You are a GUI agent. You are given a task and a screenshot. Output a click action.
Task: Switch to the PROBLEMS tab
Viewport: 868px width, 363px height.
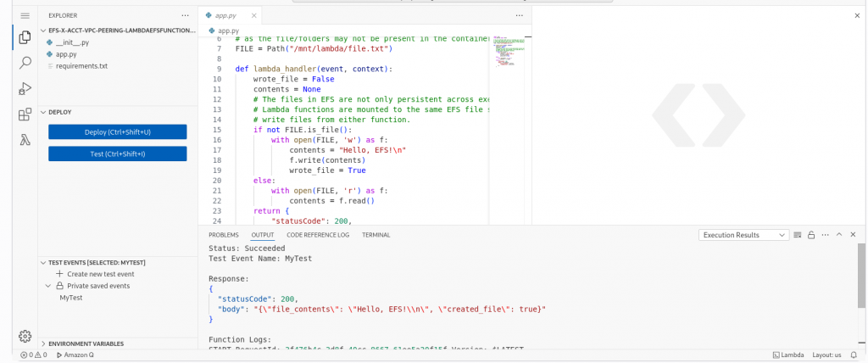click(224, 235)
